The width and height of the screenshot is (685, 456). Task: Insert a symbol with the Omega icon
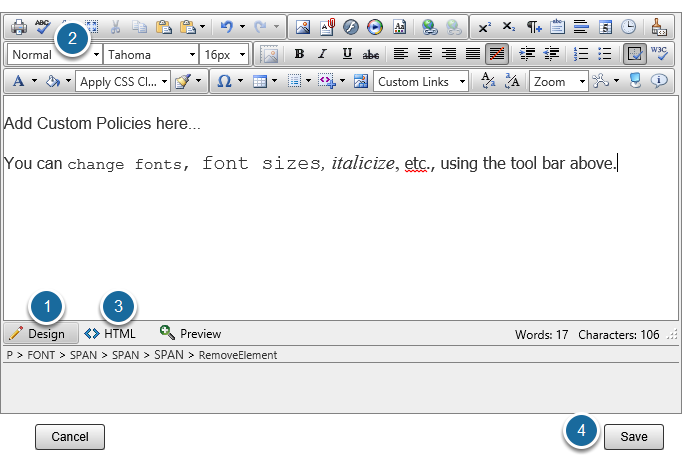coord(224,81)
